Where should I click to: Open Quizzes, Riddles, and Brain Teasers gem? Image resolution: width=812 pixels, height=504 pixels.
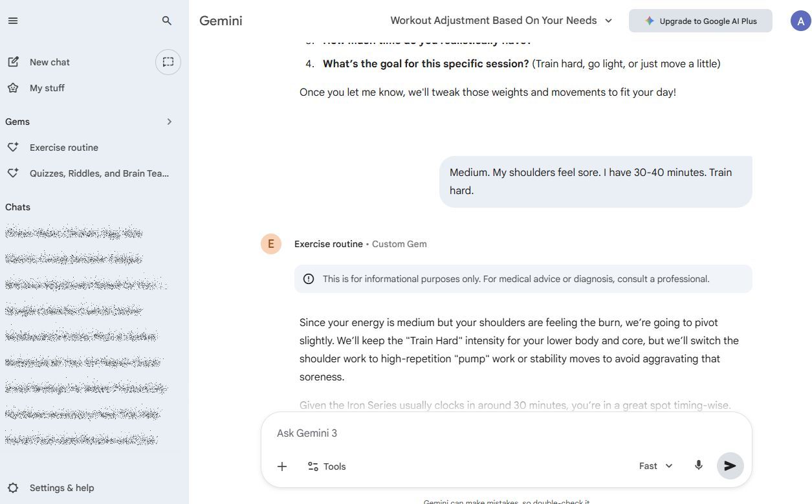click(x=100, y=173)
